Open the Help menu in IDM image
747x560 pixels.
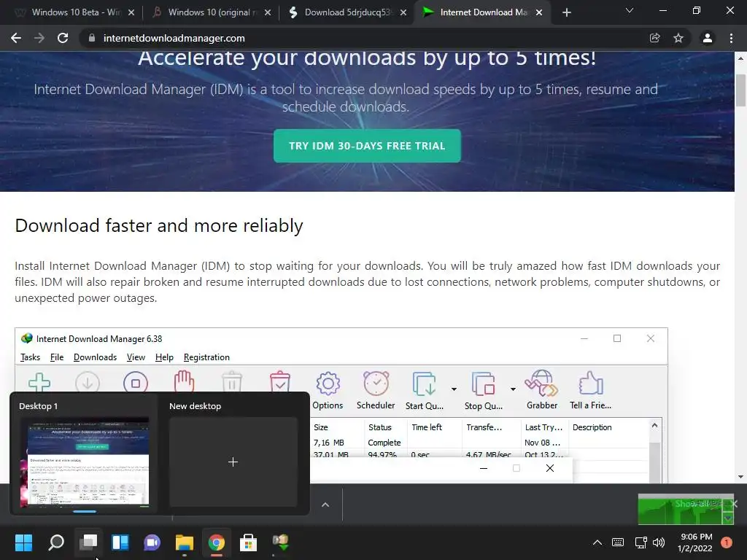pos(164,357)
